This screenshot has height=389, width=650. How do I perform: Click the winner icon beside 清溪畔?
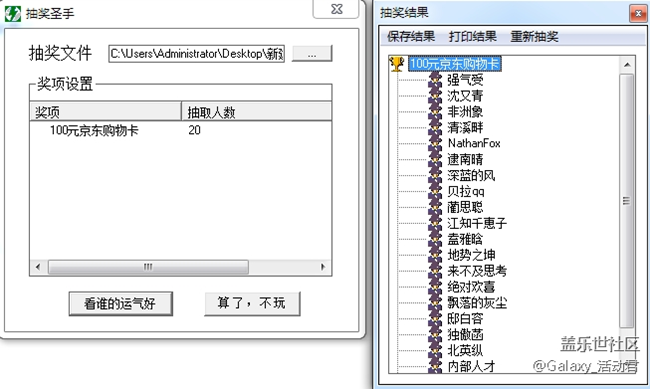[435, 127]
